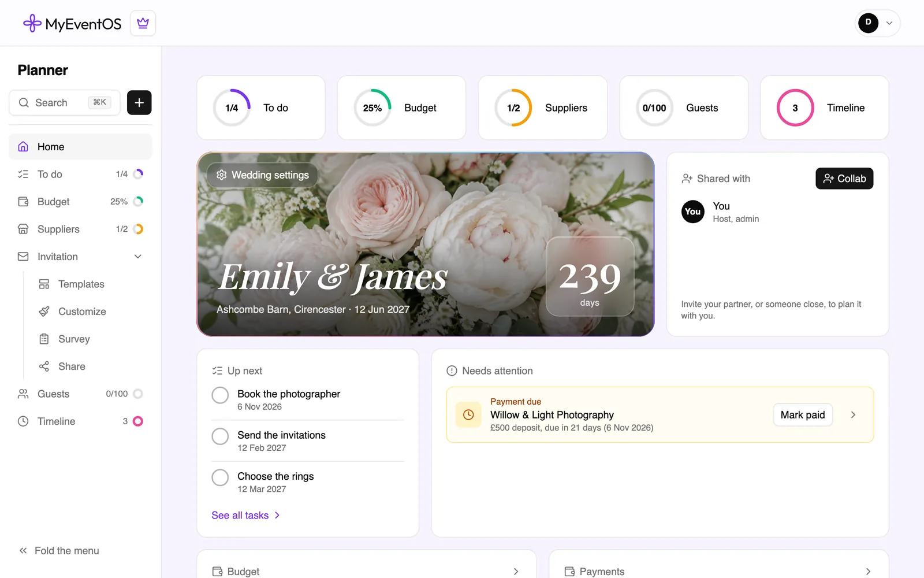This screenshot has height=578, width=924.
Task: Click the Guests people icon in sidebar
Action: (23, 394)
